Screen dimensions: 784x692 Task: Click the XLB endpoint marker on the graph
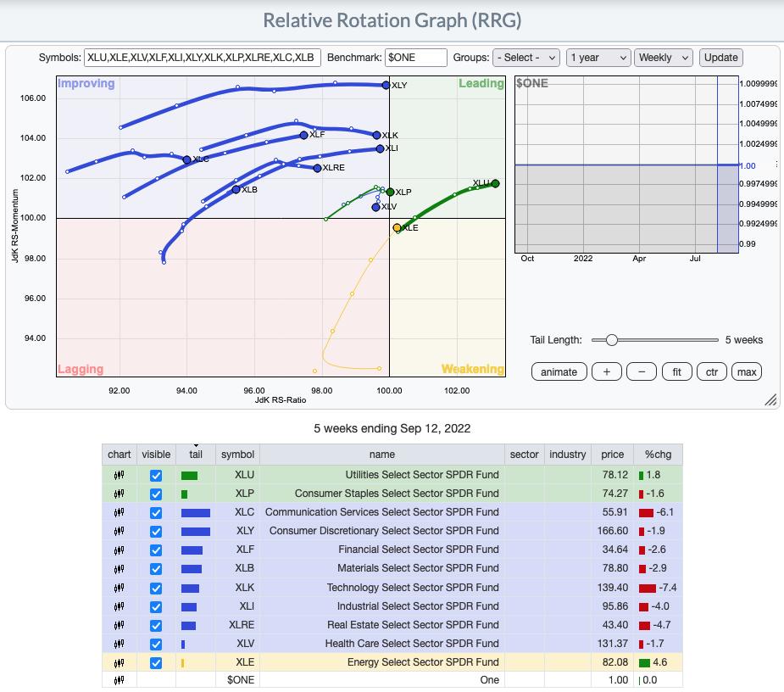(236, 189)
